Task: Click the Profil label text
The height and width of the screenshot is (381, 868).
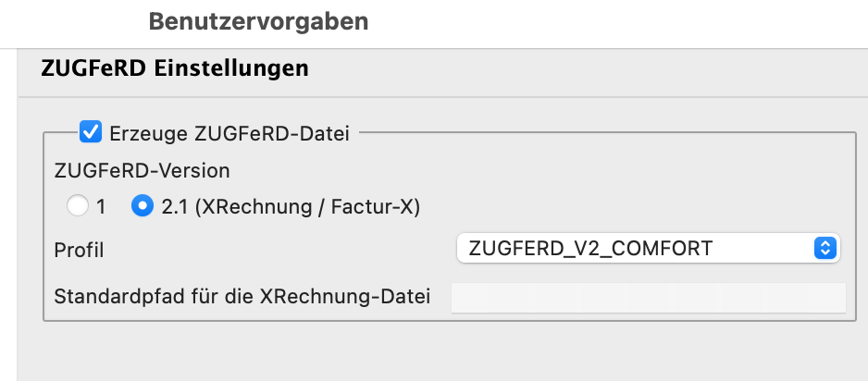Action: tap(79, 251)
